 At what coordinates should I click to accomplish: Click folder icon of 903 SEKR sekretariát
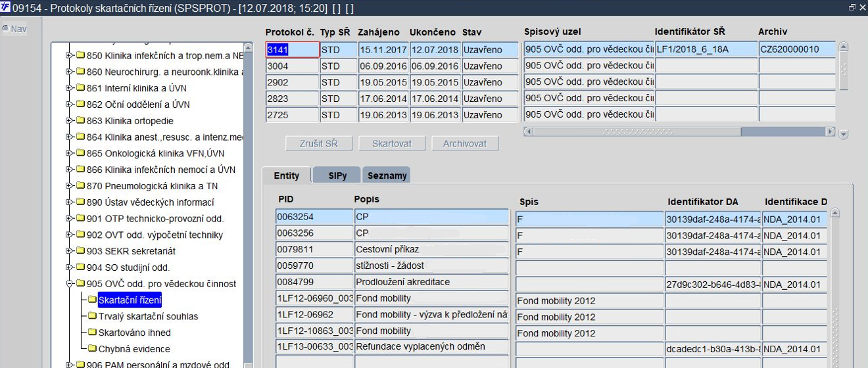point(80,251)
